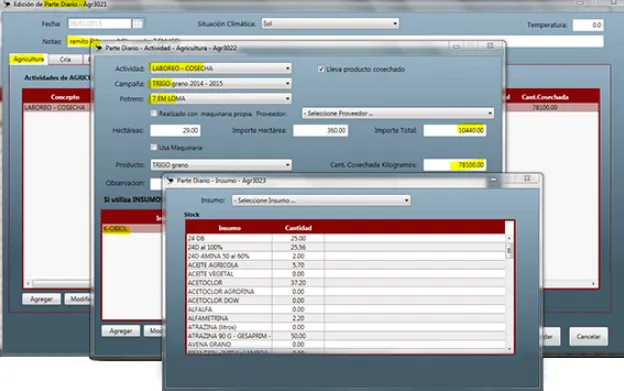Select the 24 DB stock row
624x391 pixels.
pos(346,238)
